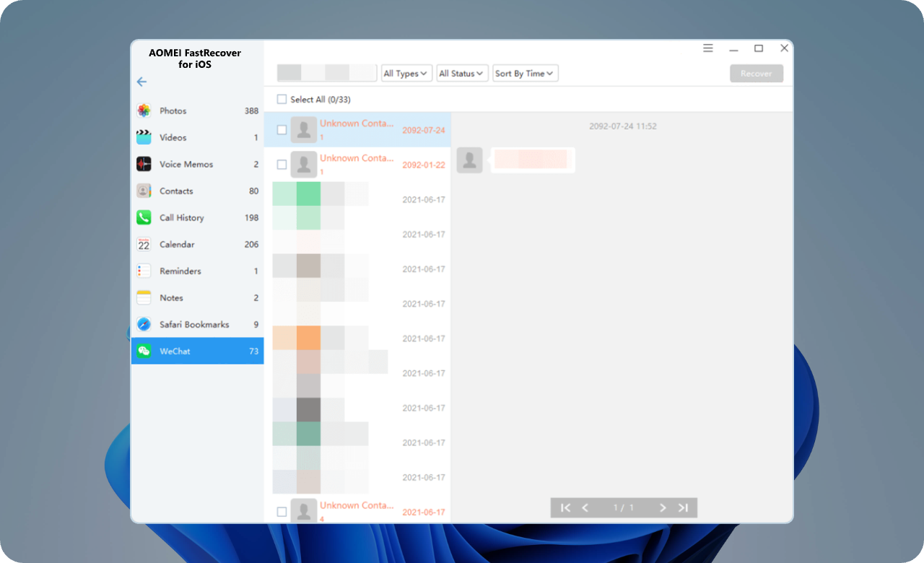Expand the All Types dropdown
The height and width of the screenshot is (563, 924).
click(406, 73)
